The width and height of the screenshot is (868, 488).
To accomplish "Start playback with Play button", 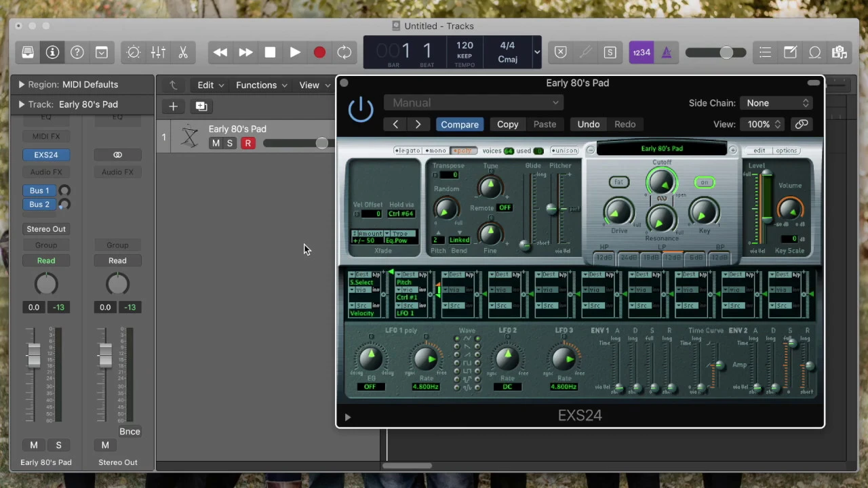I will pos(295,52).
